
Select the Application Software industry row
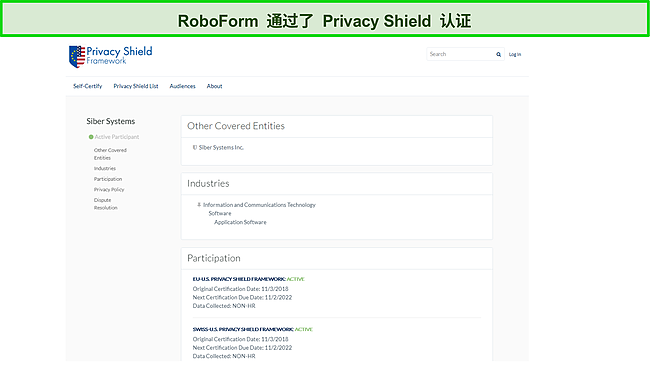click(x=240, y=222)
